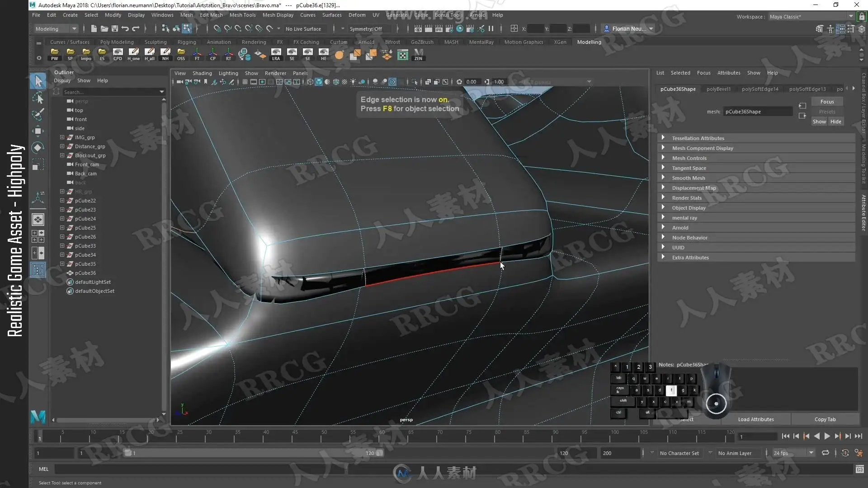Click the NH shelf button
Image resolution: width=868 pixels, height=488 pixels.
pos(165,55)
